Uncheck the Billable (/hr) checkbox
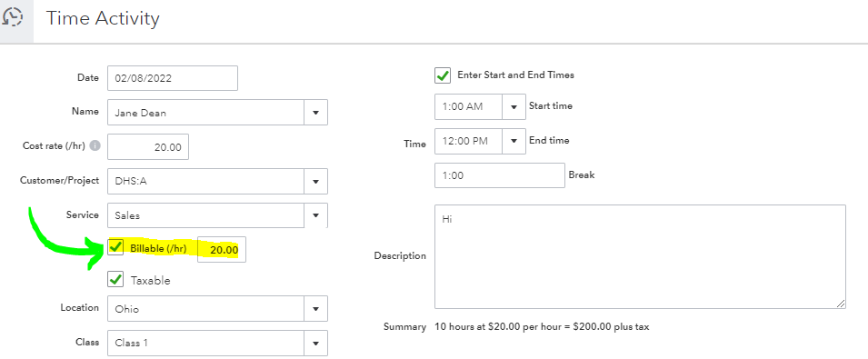 [x=115, y=247]
